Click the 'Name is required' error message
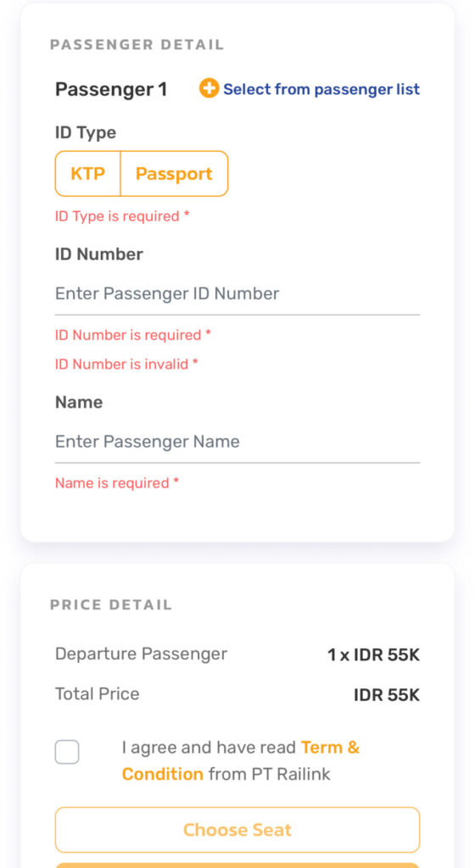Viewport: 475px width, 868px height. point(117,483)
